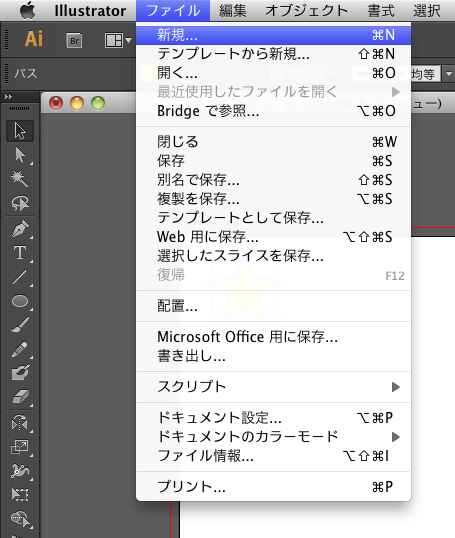Expand the tools panel with double-arrow
This screenshot has width=455, height=538.
[8, 97]
